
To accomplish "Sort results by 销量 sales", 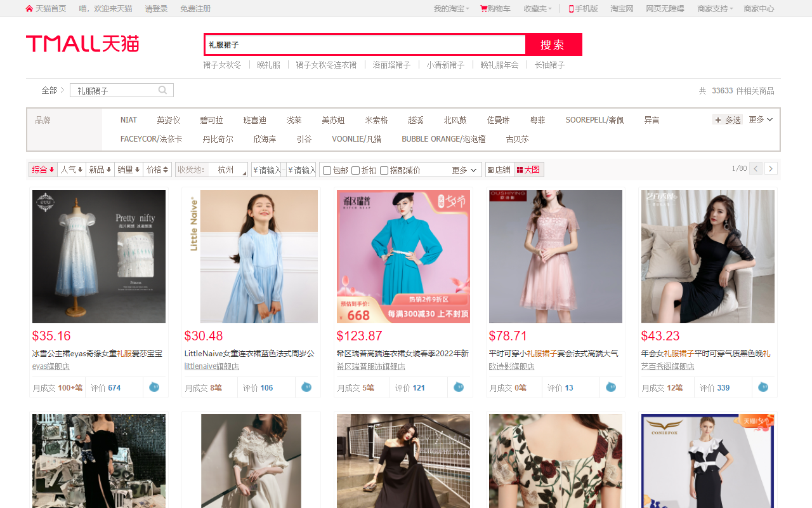I will [129, 170].
